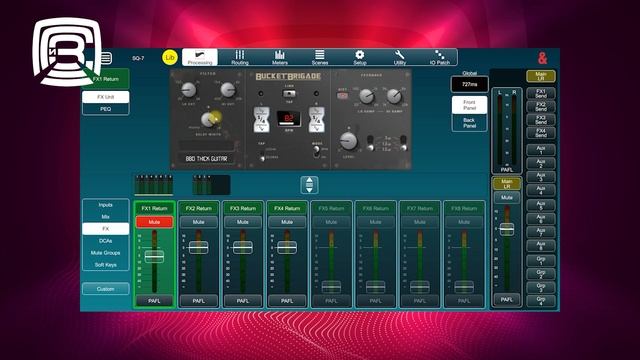
Task: Open the yellow Lib library button
Action: pyautogui.click(x=170, y=58)
